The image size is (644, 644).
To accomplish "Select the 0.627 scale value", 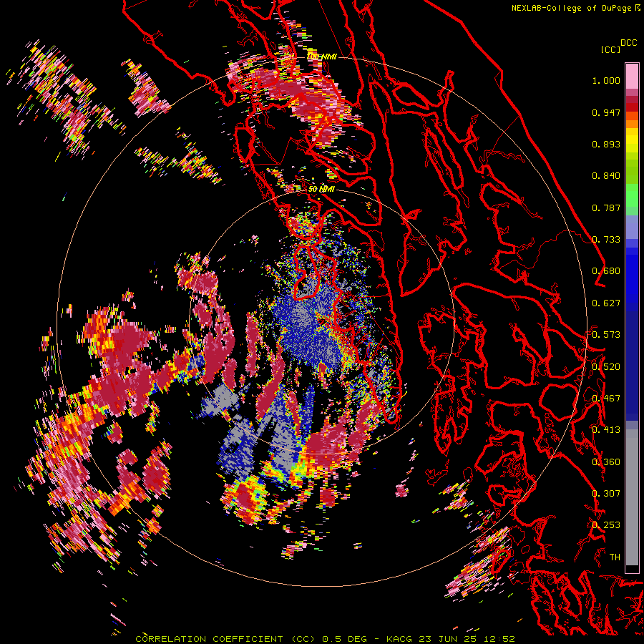I will pos(606,303).
